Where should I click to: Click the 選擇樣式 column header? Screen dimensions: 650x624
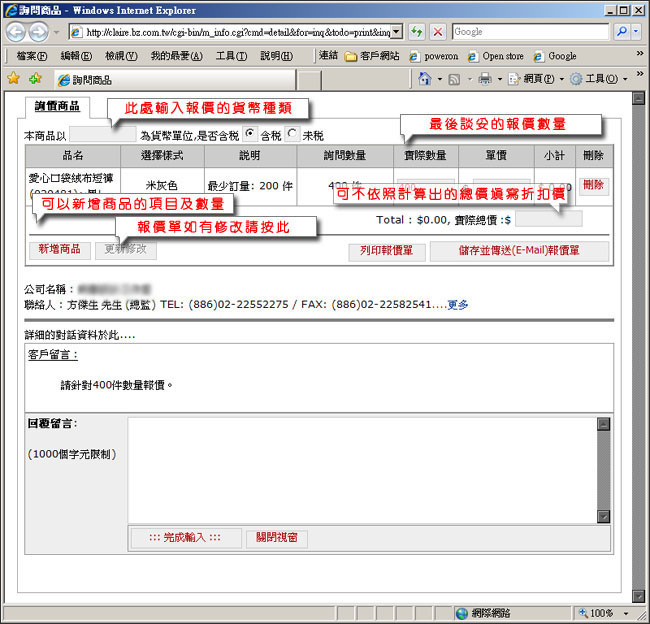[162, 156]
